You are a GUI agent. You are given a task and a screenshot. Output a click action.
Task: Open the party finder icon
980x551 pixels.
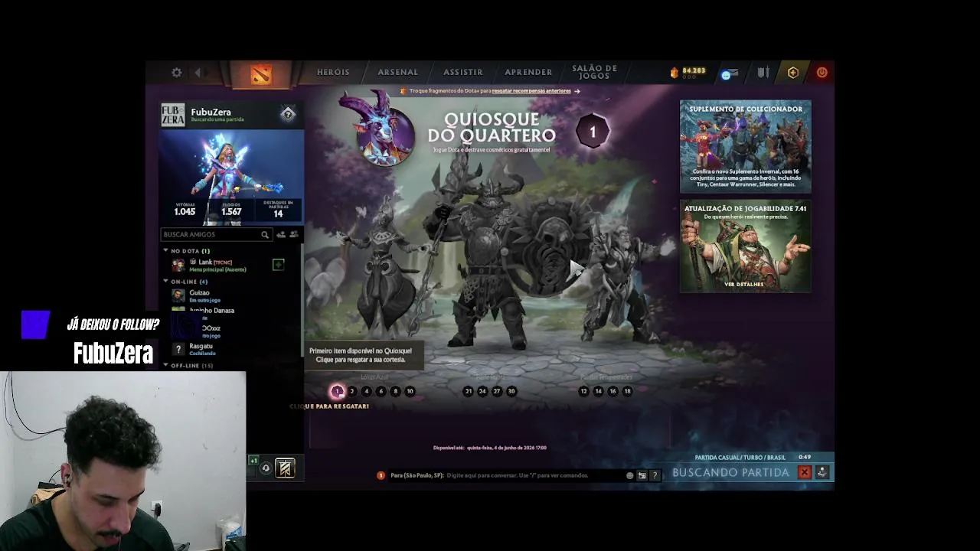[294, 234]
